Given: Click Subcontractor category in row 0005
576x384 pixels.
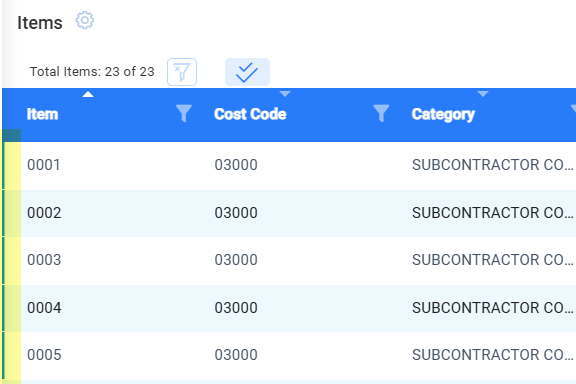Looking at the screenshot, I should [493, 355].
